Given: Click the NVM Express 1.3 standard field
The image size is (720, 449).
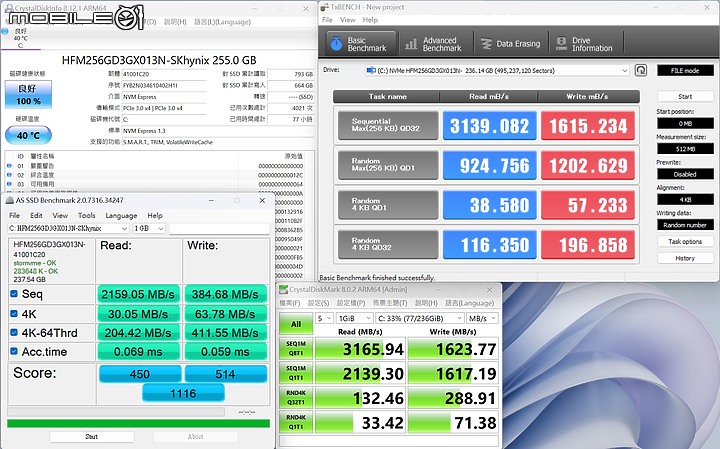Looking at the screenshot, I should pos(218,131).
